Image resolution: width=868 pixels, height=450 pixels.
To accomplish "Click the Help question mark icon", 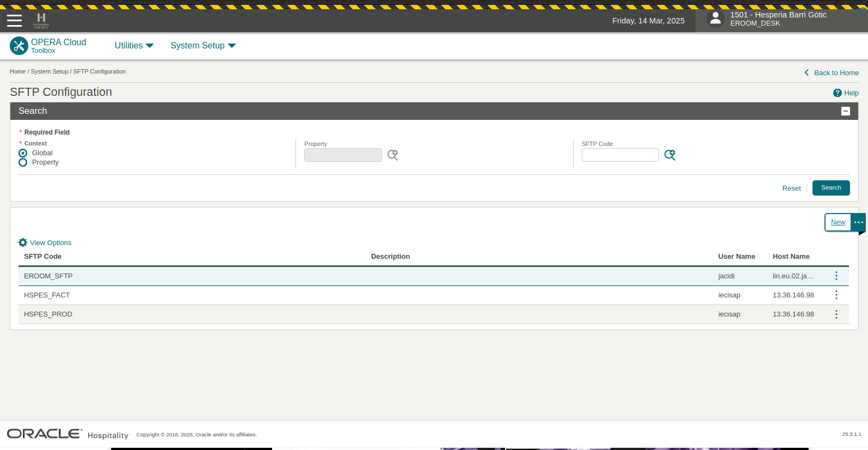I will (837, 93).
